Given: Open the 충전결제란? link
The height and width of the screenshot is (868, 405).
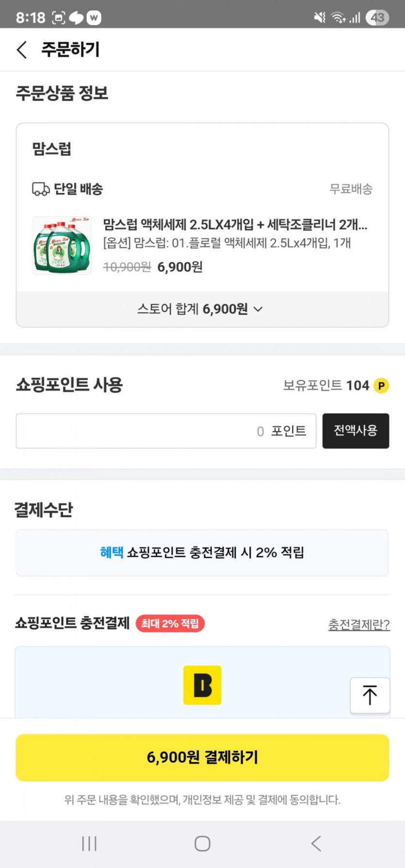Looking at the screenshot, I should tap(359, 624).
